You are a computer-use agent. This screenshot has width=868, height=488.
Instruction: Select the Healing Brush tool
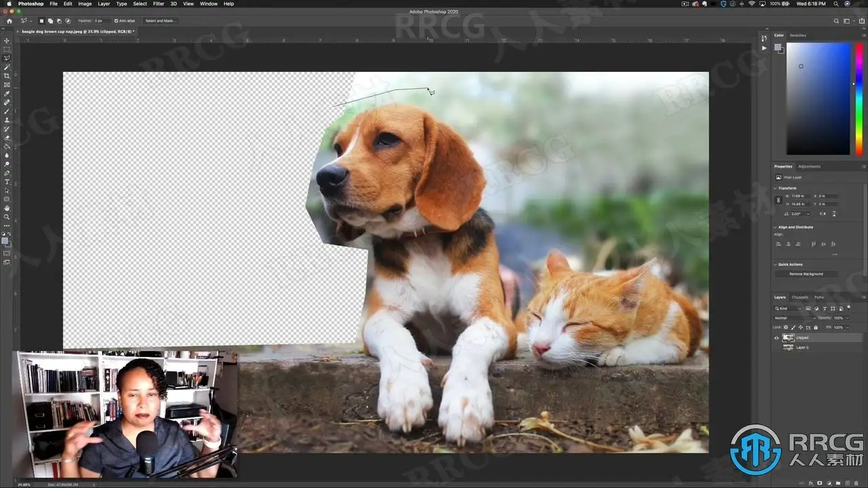coord(7,102)
